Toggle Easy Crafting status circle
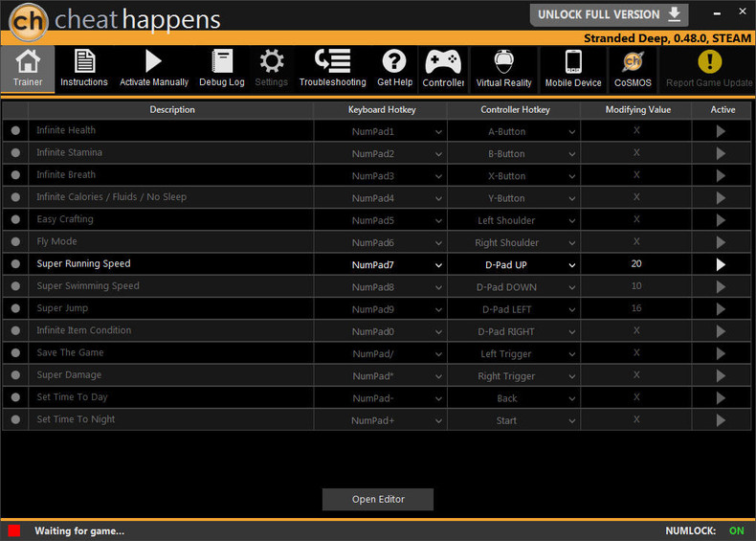Image resolution: width=756 pixels, height=541 pixels. (x=15, y=219)
